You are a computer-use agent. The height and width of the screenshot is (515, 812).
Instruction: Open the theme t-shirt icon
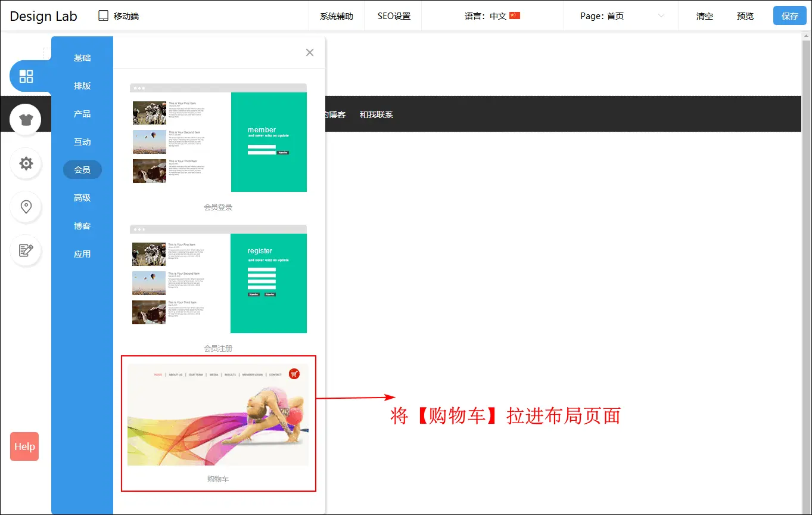(26, 120)
